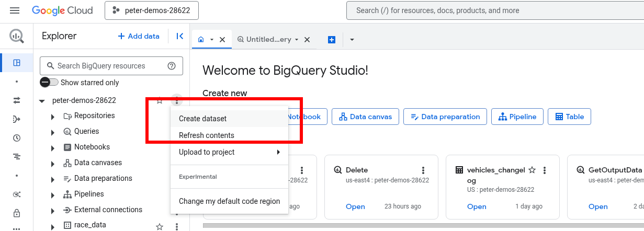Select the External connections tree label
644x231 pixels.
[x=108, y=210]
